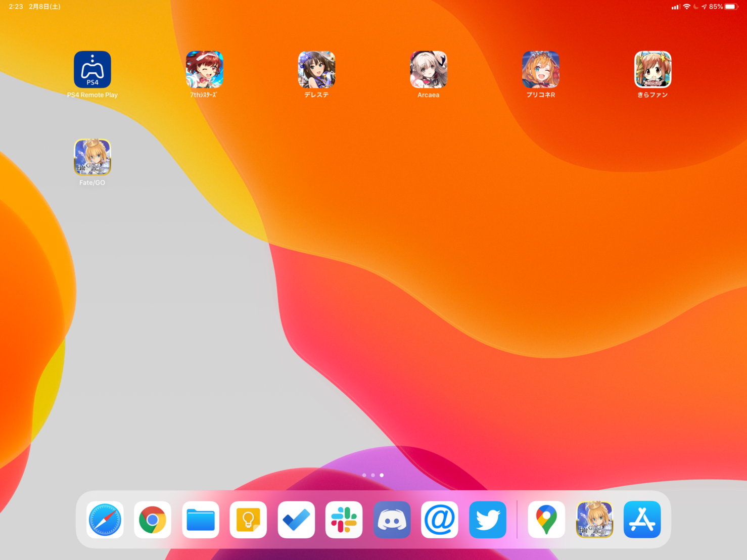Open the Files app in the dock
Screen dimensions: 747x560
coord(201,520)
